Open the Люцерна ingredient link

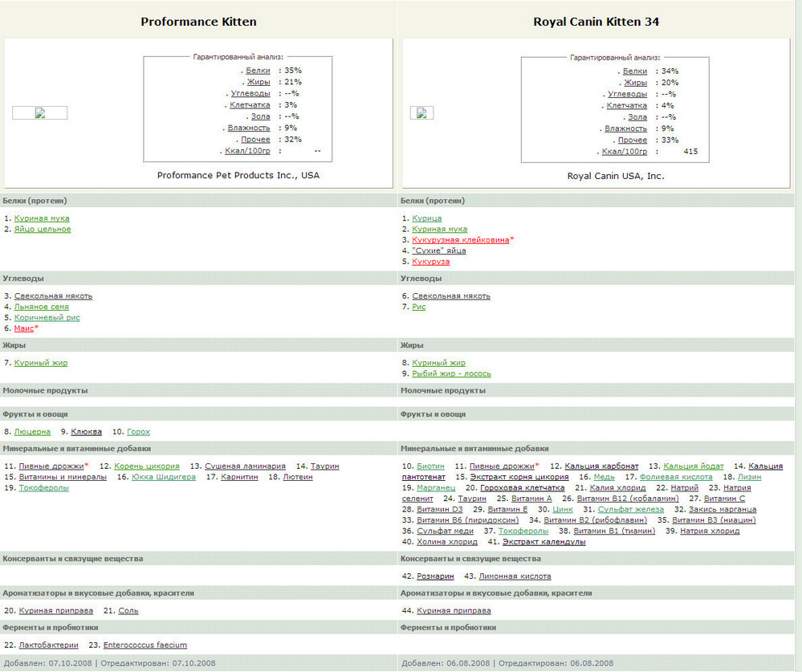(x=32, y=432)
